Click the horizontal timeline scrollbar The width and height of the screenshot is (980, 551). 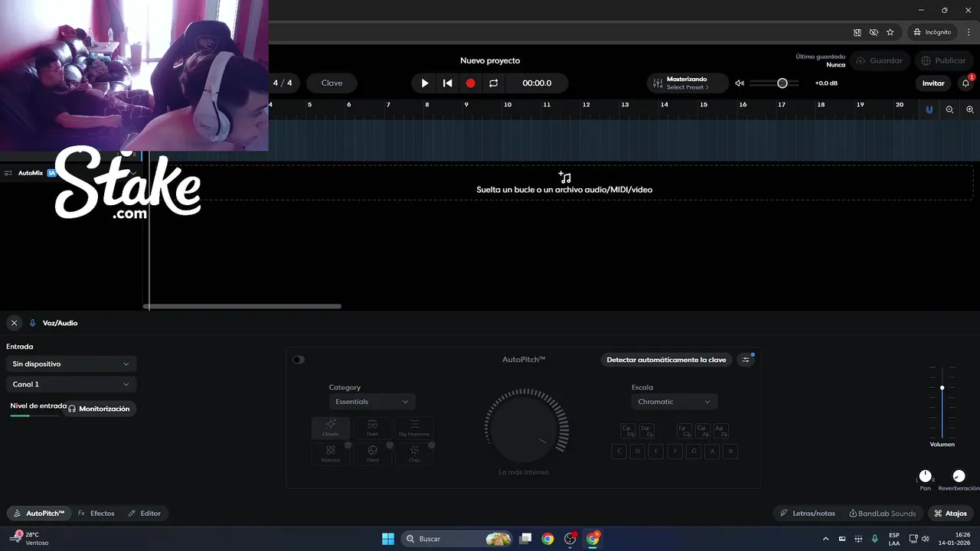tap(242, 306)
